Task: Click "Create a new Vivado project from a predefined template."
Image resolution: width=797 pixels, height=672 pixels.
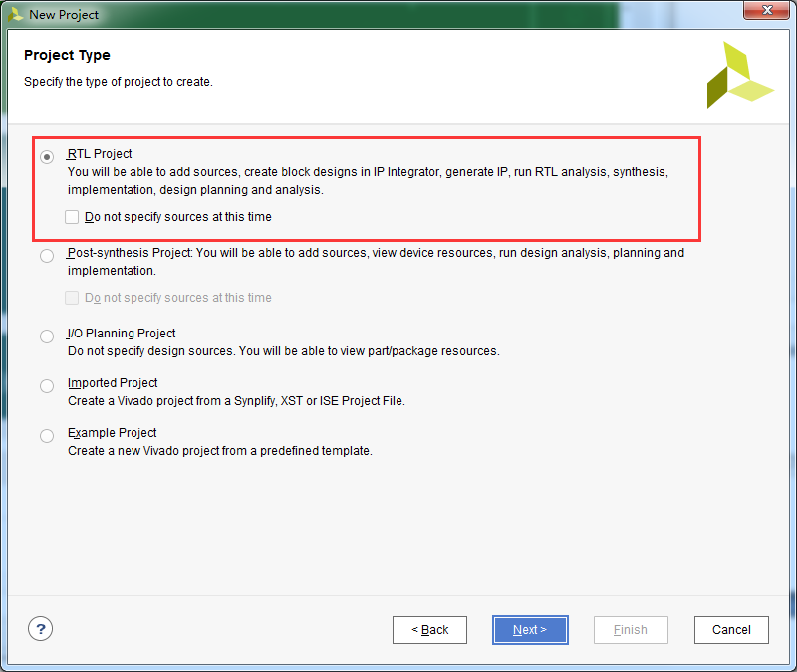Action: pyautogui.click(x=220, y=451)
